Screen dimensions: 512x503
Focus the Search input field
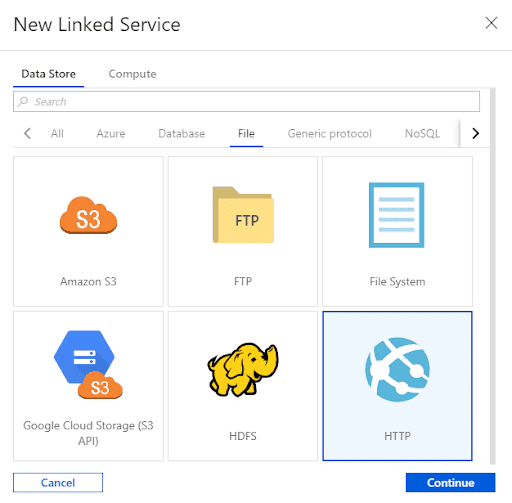point(246,101)
